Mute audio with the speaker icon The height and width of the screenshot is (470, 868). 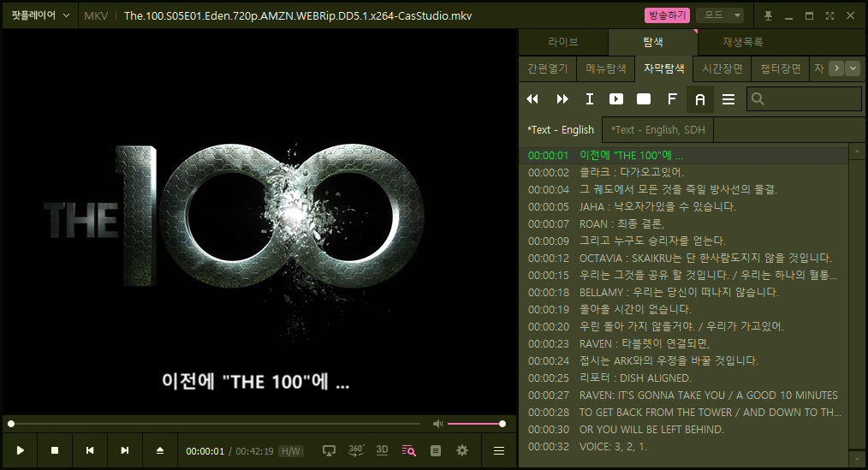click(438, 424)
